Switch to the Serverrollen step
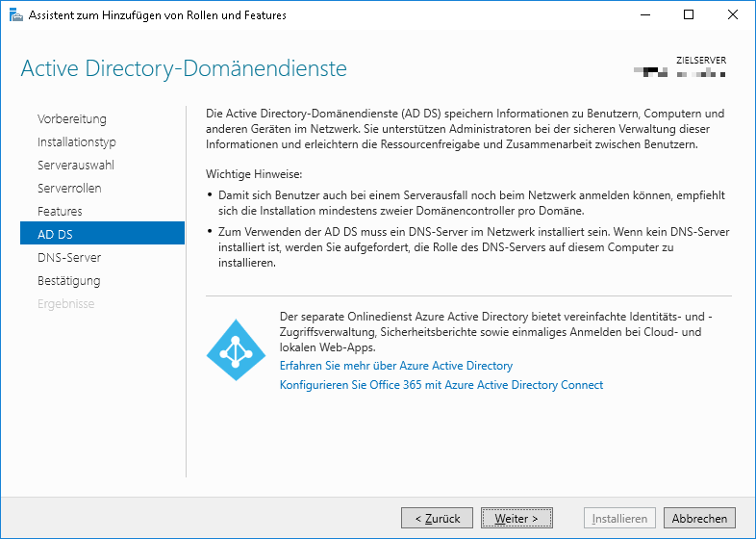The width and height of the screenshot is (756, 539). [69, 189]
